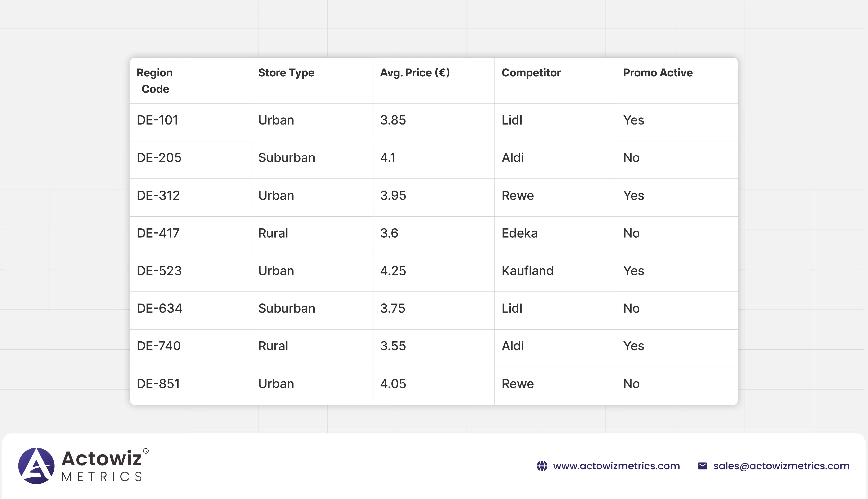The height and width of the screenshot is (499, 868).
Task: Click the Actowiz brand name text
Action: pyautogui.click(x=102, y=458)
